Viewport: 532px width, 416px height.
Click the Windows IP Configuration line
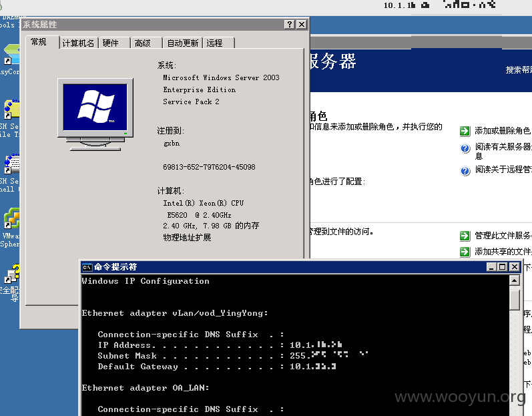[x=146, y=281]
